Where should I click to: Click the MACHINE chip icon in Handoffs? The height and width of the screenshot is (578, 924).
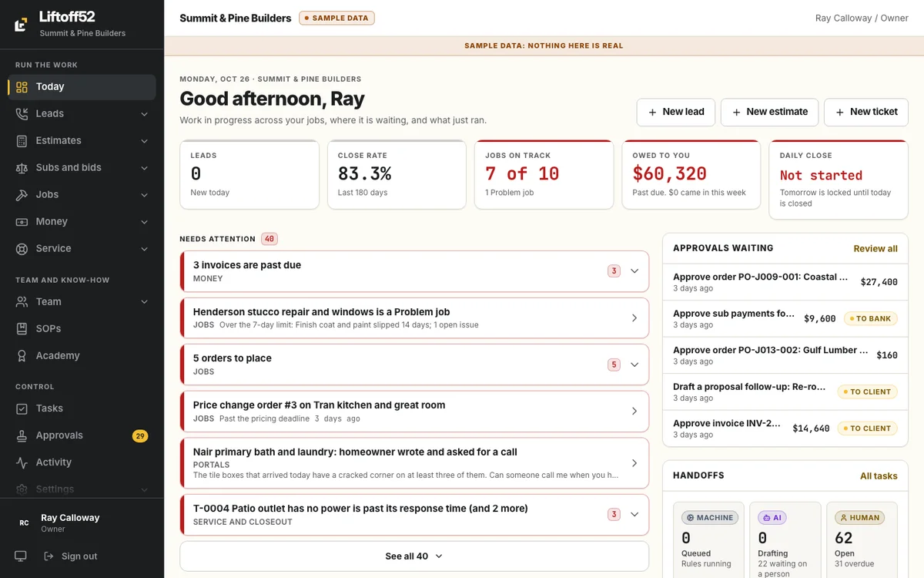coord(691,518)
